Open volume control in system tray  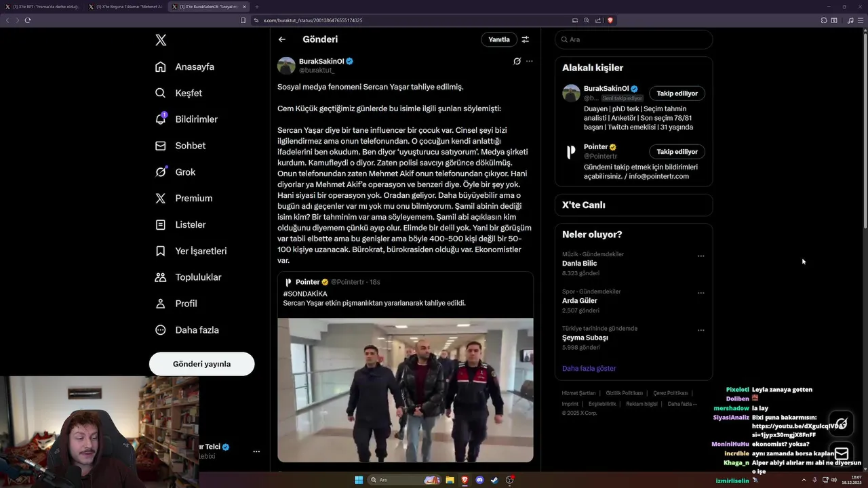[x=833, y=480]
